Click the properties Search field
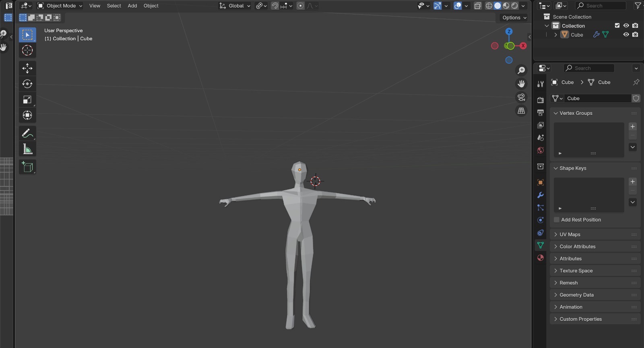The height and width of the screenshot is (348, 644). pyautogui.click(x=589, y=68)
